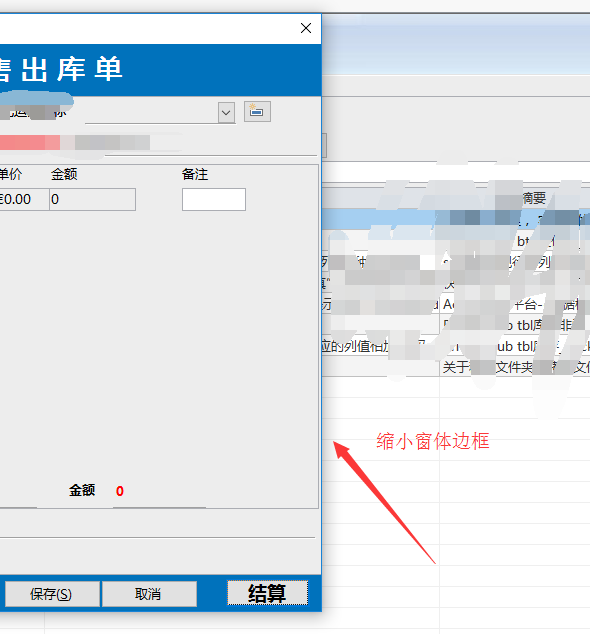Select the 单价 field showing 0.00
Image resolution: width=590 pixels, height=634 pixels.
pos(24,199)
